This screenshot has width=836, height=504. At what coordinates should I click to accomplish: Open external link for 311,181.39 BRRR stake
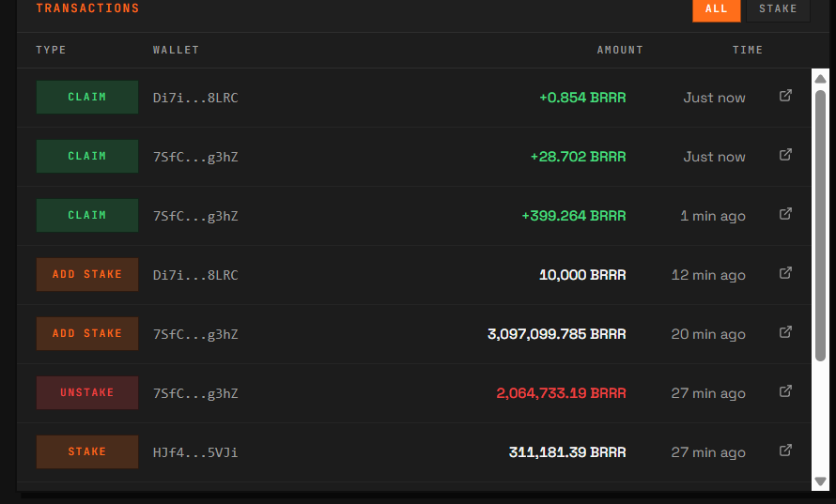[x=785, y=451]
